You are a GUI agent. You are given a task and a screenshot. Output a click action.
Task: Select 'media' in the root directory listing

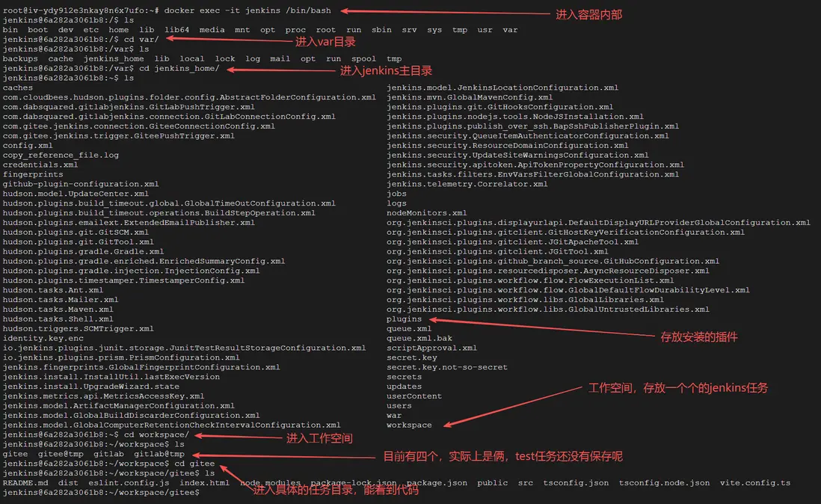click(x=212, y=30)
